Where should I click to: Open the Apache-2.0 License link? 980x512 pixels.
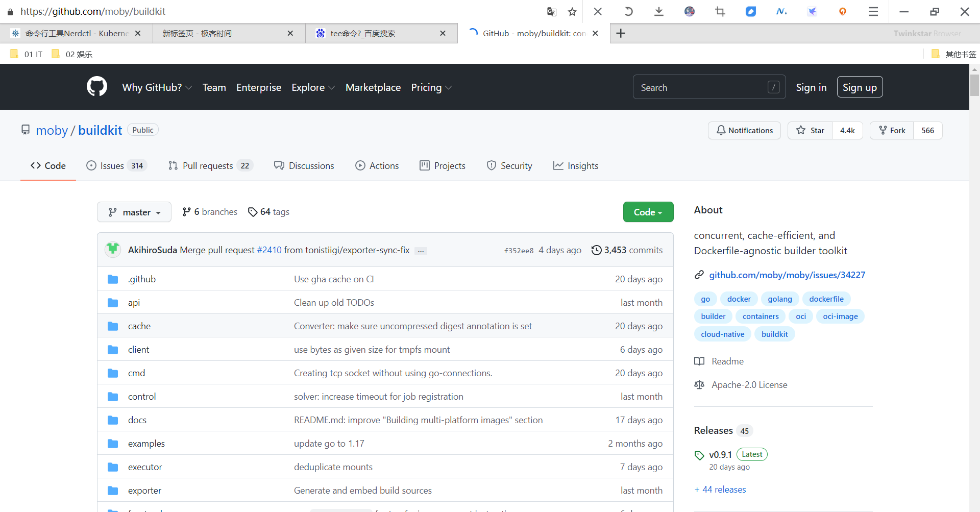(x=749, y=385)
